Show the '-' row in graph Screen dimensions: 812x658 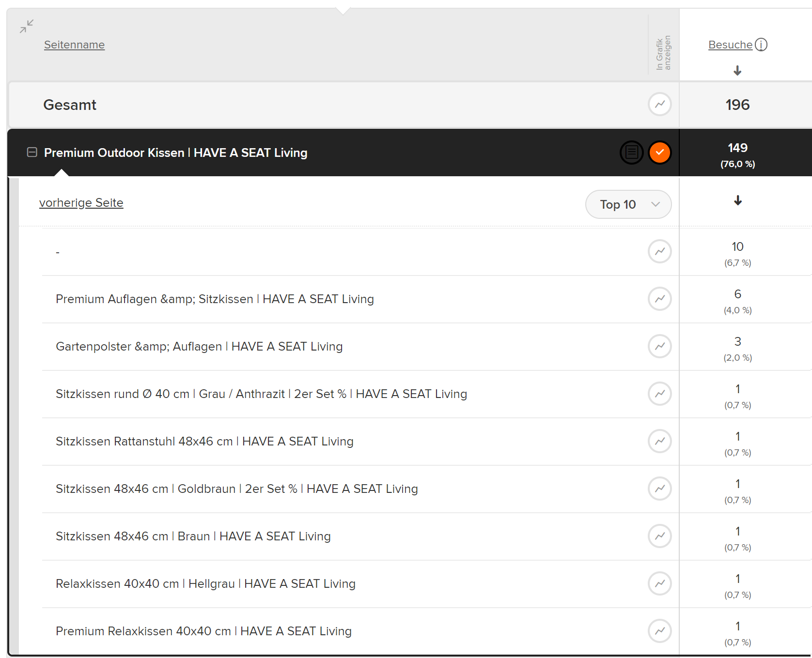coord(660,251)
